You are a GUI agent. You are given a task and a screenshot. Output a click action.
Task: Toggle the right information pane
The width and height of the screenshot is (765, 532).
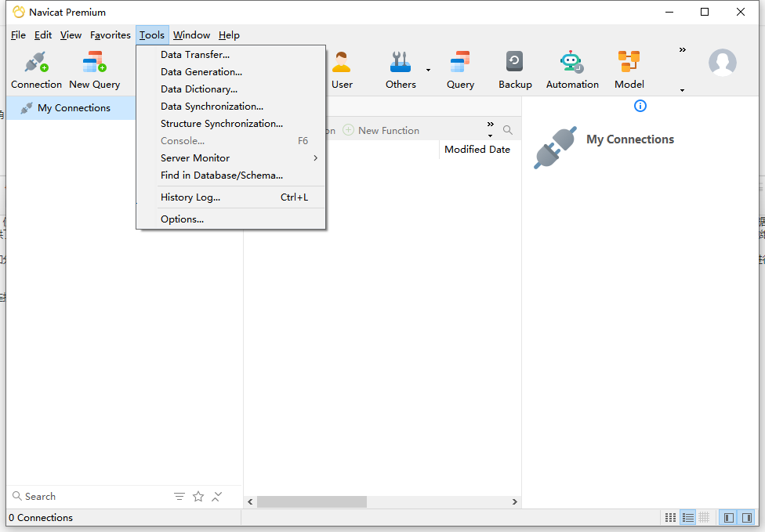746,517
